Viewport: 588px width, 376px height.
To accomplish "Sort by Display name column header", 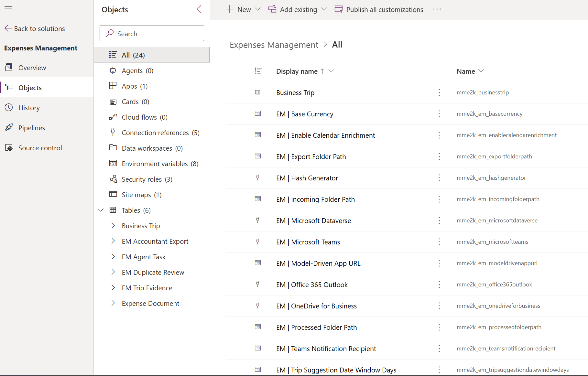I will click(x=297, y=71).
